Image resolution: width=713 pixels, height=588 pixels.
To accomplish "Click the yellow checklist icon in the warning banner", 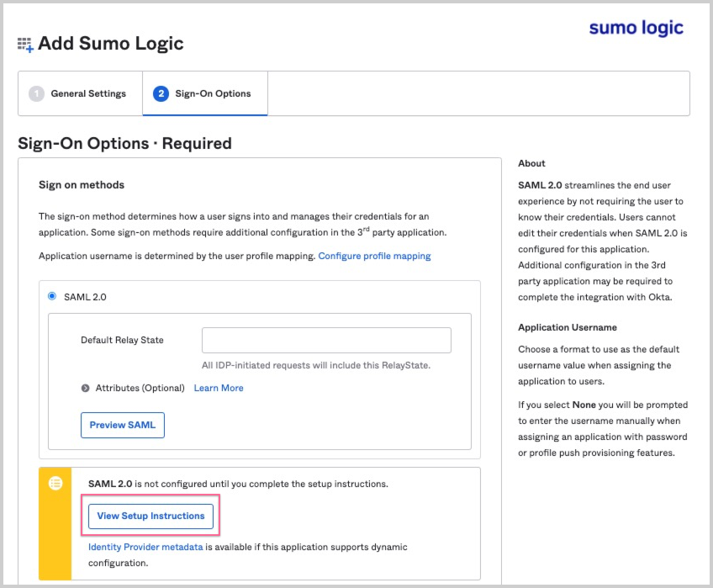I will pos(55,483).
